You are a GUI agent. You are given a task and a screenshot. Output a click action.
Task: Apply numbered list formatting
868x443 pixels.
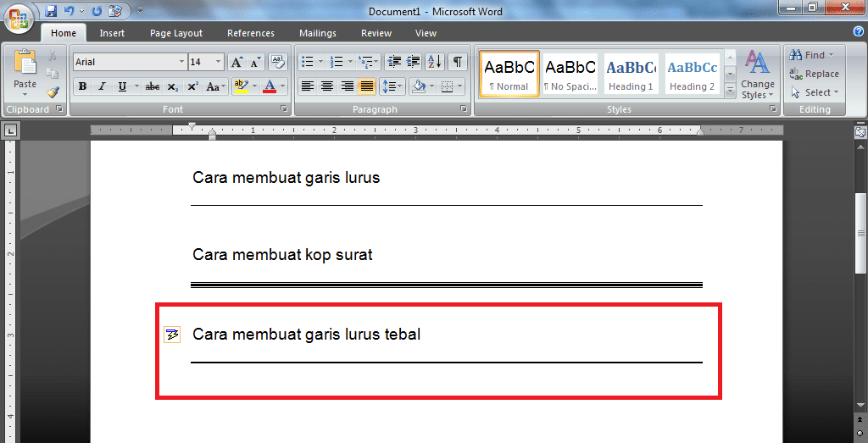click(x=336, y=62)
